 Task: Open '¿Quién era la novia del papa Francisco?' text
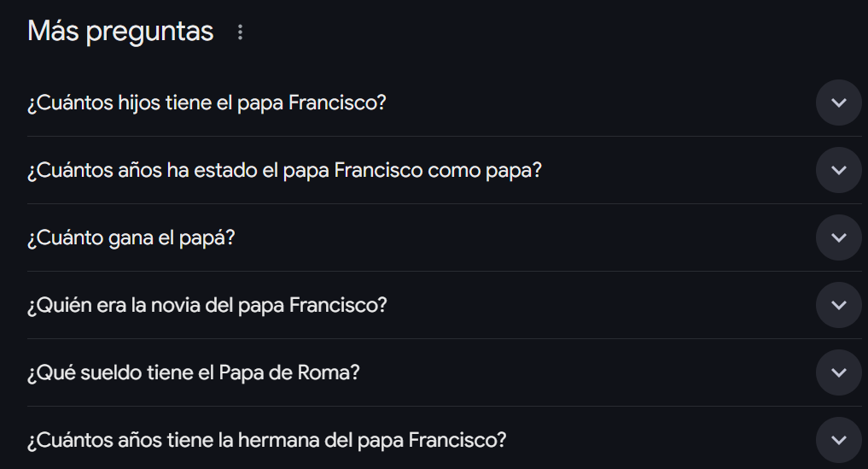tap(207, 305)
